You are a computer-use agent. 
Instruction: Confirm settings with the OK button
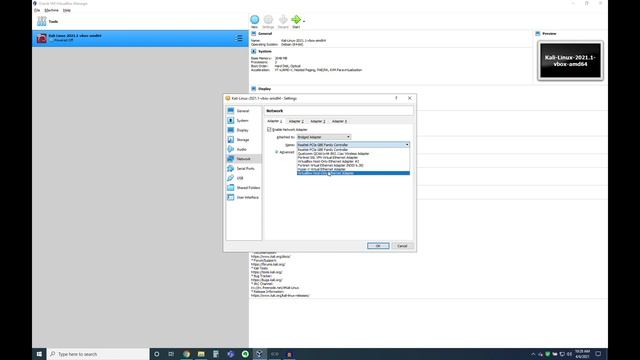378,246
